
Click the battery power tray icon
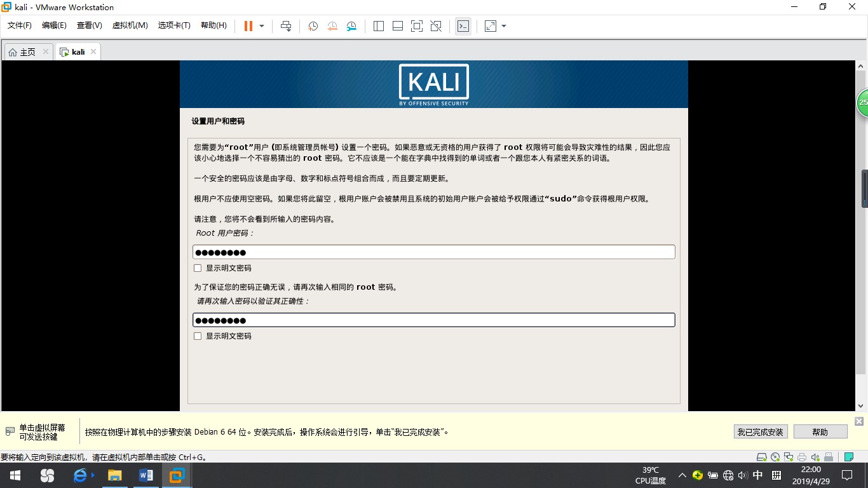[713, 475]
